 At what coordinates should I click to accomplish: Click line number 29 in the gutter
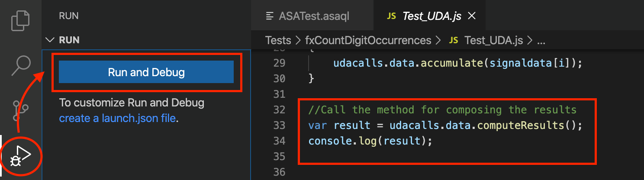(279, 63)
